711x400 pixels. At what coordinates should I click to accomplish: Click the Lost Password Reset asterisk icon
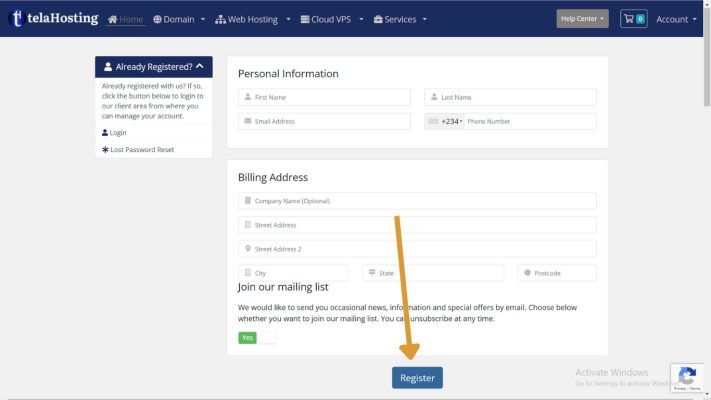[105, 149]
